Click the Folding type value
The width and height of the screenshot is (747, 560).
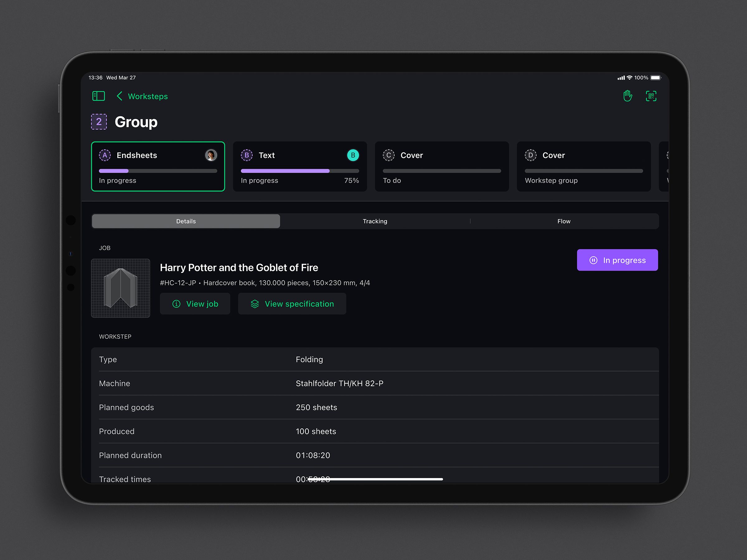pyautogui.click(x=309, y=360)
